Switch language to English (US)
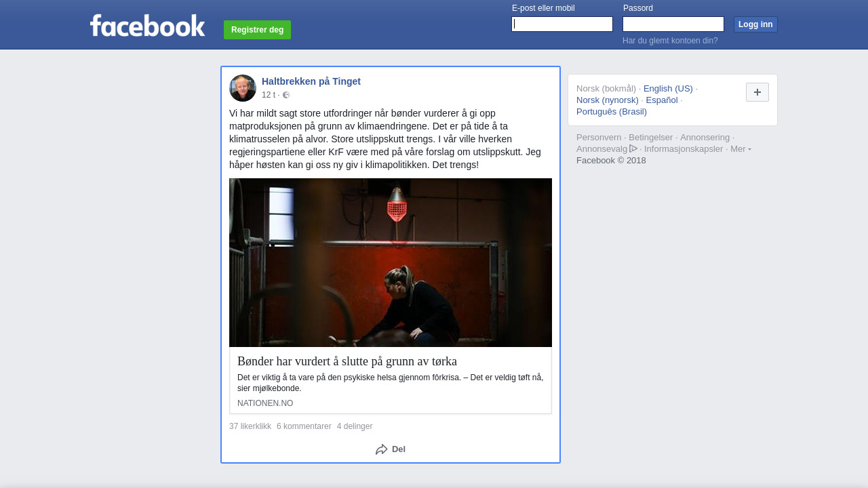Screen dimensions: 868x488 (x=668, y=89)
